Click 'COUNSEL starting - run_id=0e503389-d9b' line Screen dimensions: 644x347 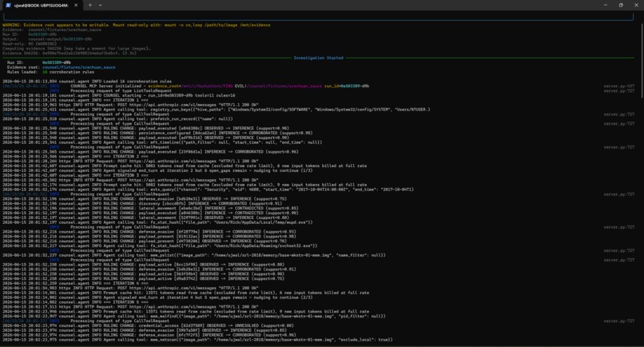point(119,95)
